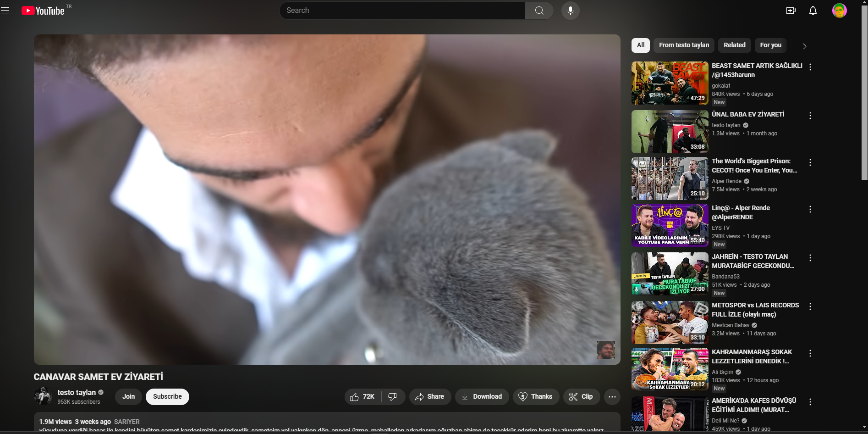Click CANAVAR SAMET EV ZİYARETİ title
Viewport: 868px width, 434px height.
[98, 377]
